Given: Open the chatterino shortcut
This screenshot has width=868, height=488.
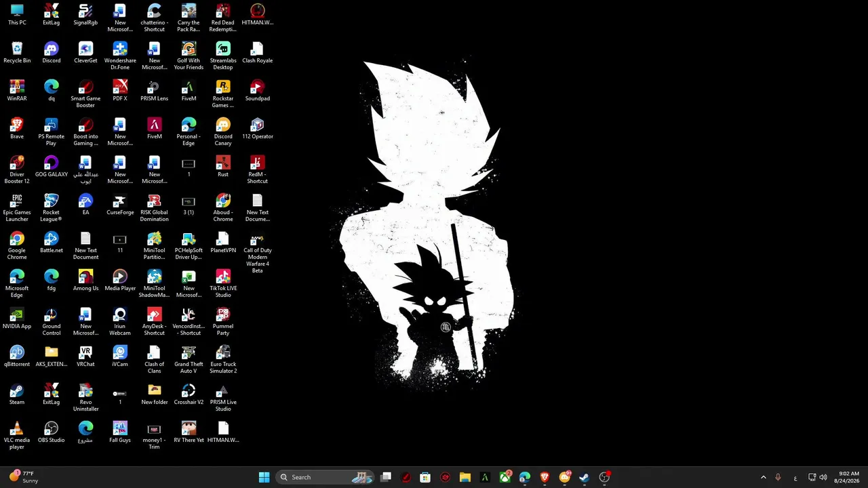Looking at the screenshot, I should point(154,18).
